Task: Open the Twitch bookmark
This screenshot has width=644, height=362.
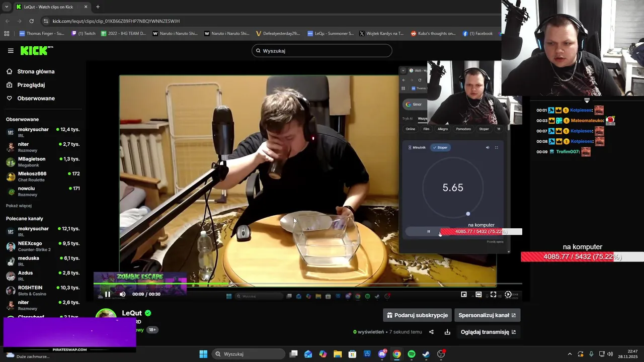Action: [84, 34]
